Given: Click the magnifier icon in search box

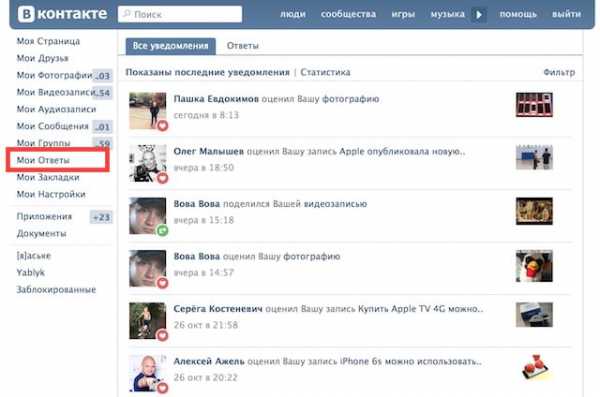Looking at the screenshot, I should (127, 14).
